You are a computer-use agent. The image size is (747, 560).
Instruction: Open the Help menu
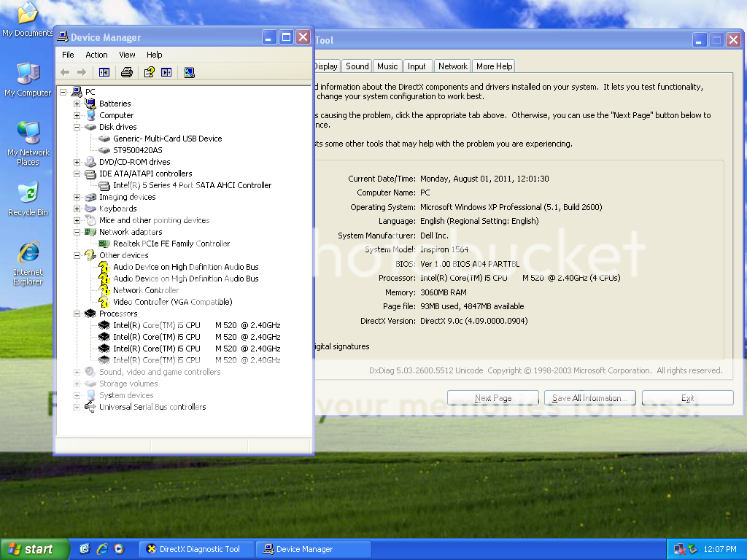(x=155, y=55)
